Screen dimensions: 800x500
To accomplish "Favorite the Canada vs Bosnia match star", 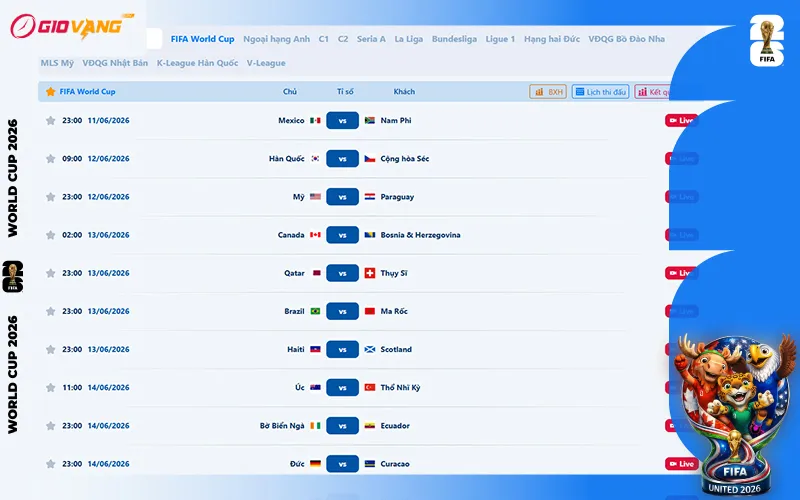I will tap(51, 235).
